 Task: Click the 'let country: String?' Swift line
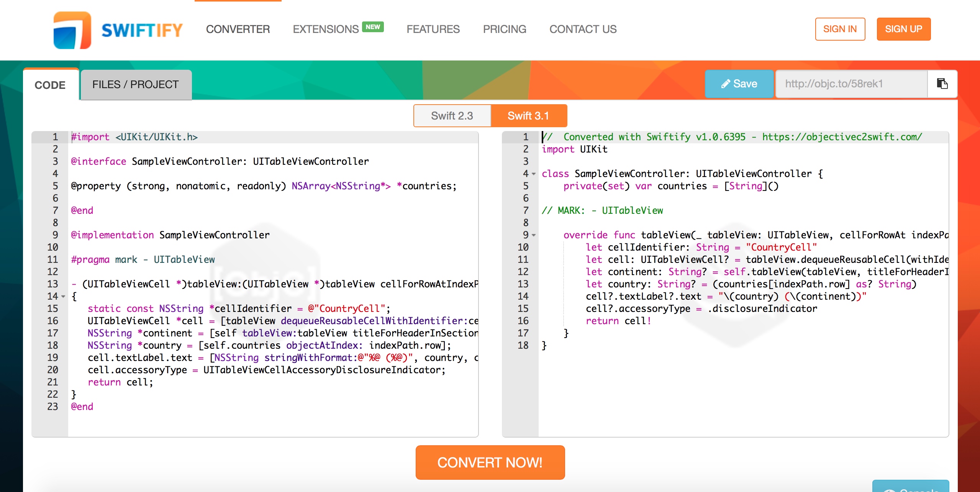pos(751,284)
